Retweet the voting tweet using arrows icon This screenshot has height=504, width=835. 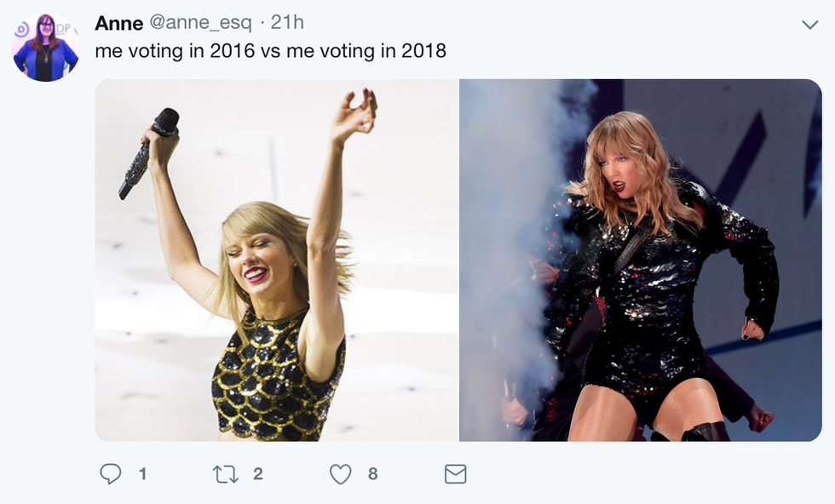click(x=226, y=474)
